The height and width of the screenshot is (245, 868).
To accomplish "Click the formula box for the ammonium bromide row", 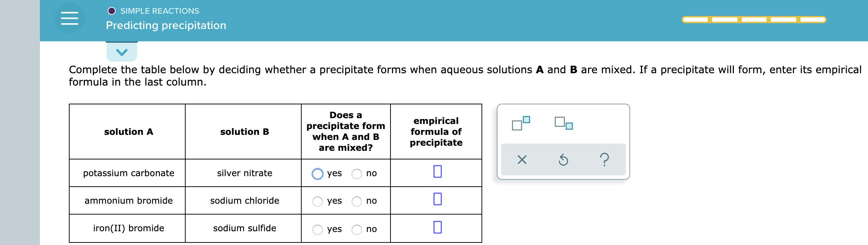I will pos(437,199).
